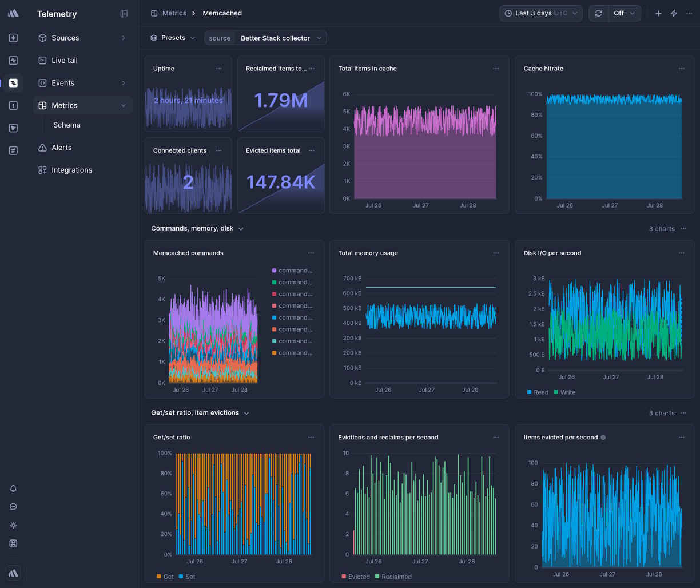Open notifications bell icon
The width and height of the screenshot is (700, 588).
pos(13,488)
